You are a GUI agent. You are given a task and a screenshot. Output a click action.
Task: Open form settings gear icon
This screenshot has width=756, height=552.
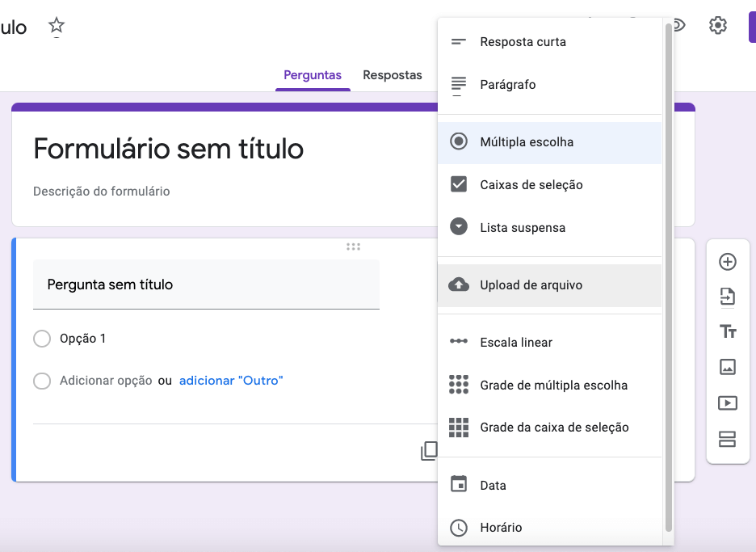[x=717, y=25]
